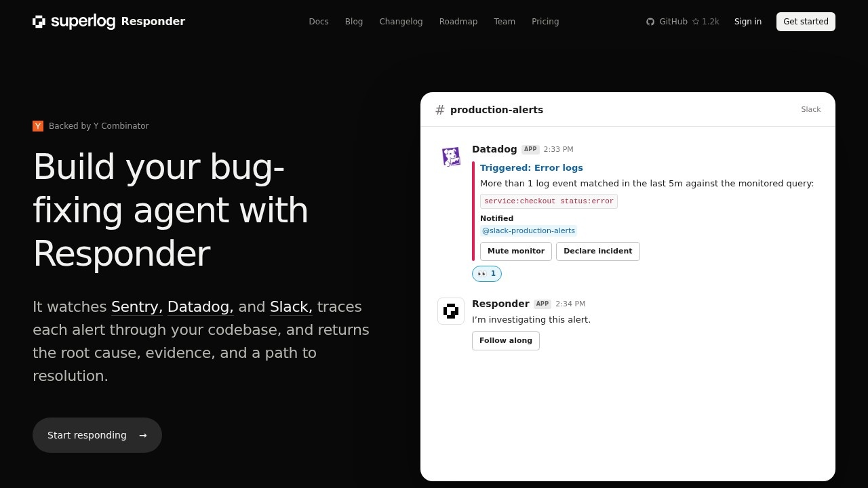The image size is (868, 488).
Task: Click the GitHub octocat icon
Action: coord(650,22)
